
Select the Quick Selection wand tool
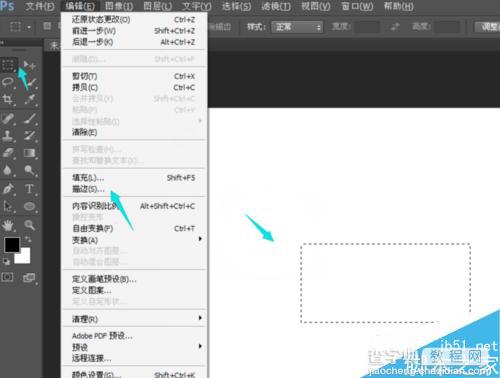click(31, 82)
